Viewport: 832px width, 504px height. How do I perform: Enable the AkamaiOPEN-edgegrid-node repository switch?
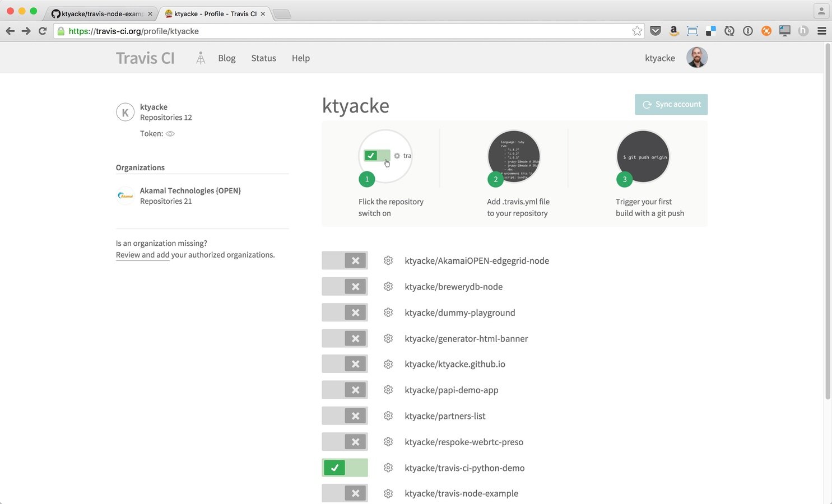point(345,260)
